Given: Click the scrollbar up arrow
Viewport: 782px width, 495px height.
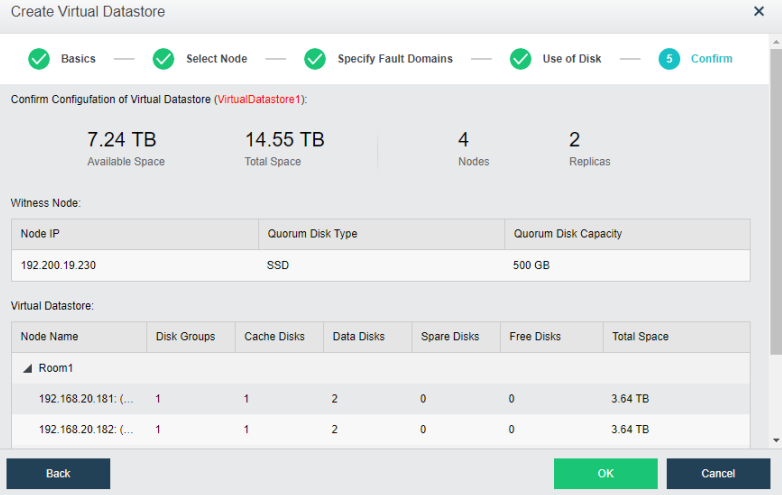Looking at the screenshot, I should (776, 41).
